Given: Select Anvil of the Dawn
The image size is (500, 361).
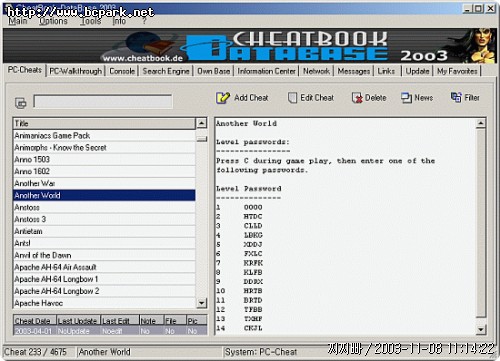Looking at the screenshot, I should pyautogui.click(x=104, y=255).
